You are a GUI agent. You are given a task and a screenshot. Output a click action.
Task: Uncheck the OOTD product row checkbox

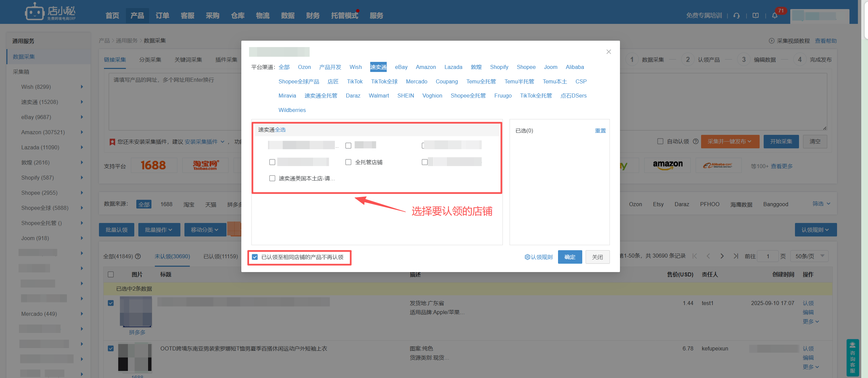pyautogui.click(x=110, y=348)
